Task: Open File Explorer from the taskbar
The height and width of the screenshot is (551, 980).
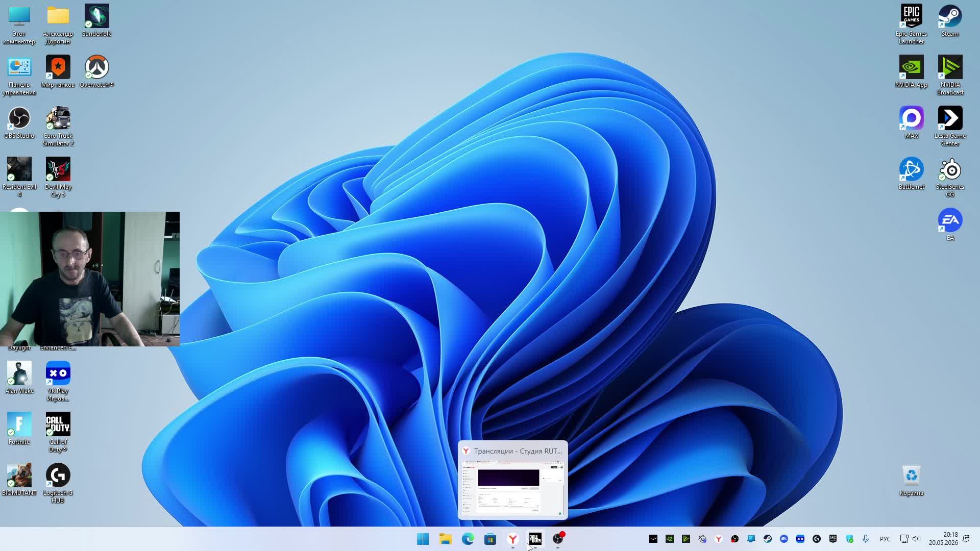Action: tap(445, 539)
